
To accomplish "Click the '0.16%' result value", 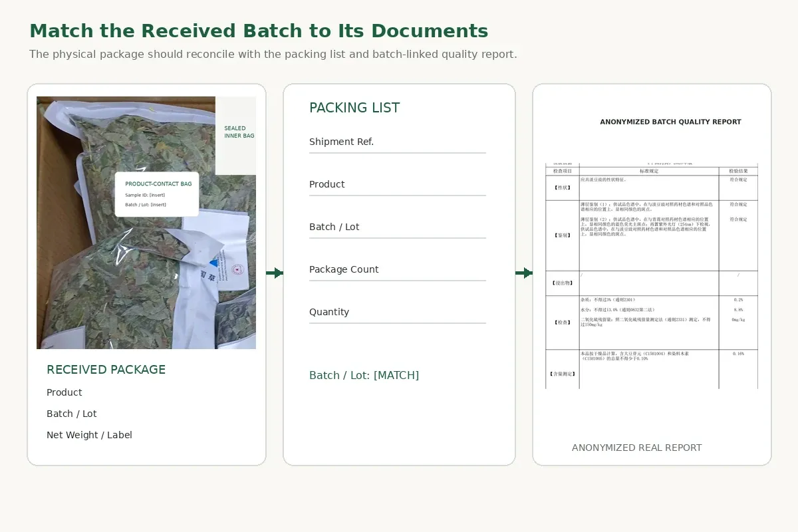I will pos(738,354).
